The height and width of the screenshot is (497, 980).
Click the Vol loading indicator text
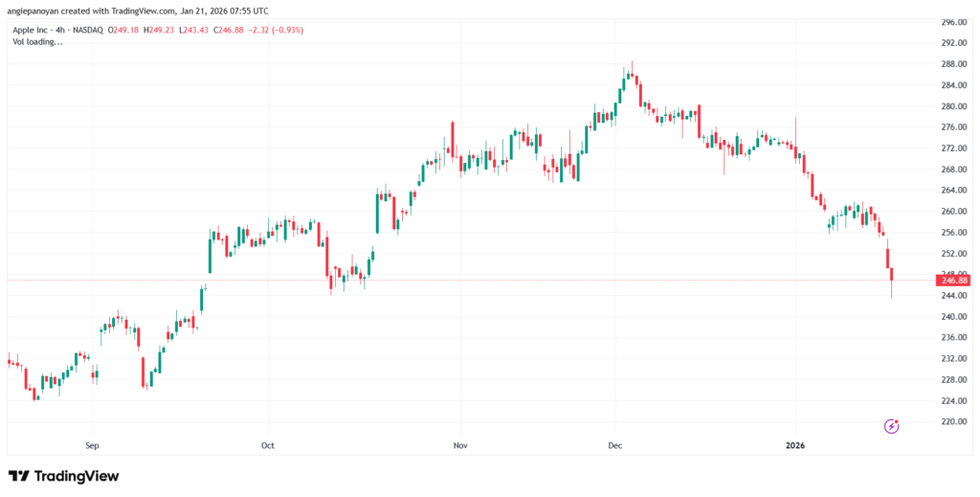36,43
